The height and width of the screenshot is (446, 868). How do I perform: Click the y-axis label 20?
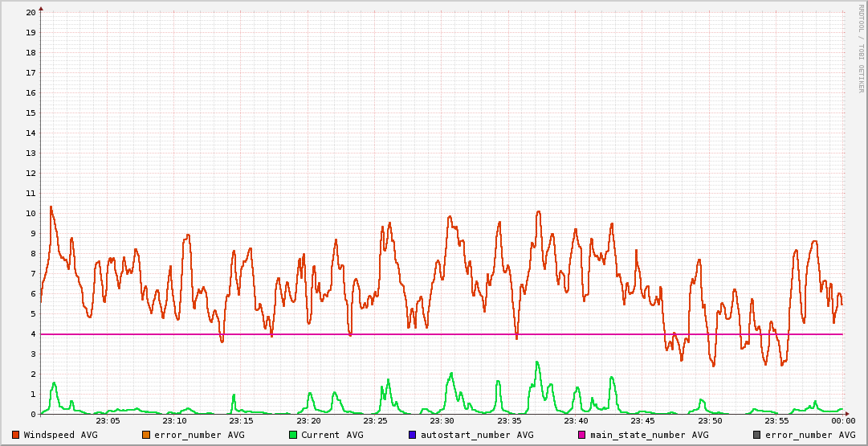(x=31, y=12)
